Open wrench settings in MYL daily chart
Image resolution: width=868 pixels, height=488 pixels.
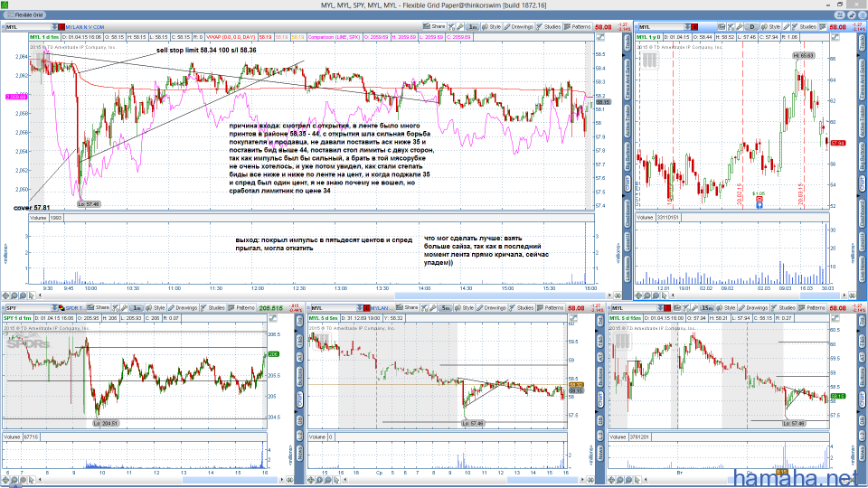740,26
